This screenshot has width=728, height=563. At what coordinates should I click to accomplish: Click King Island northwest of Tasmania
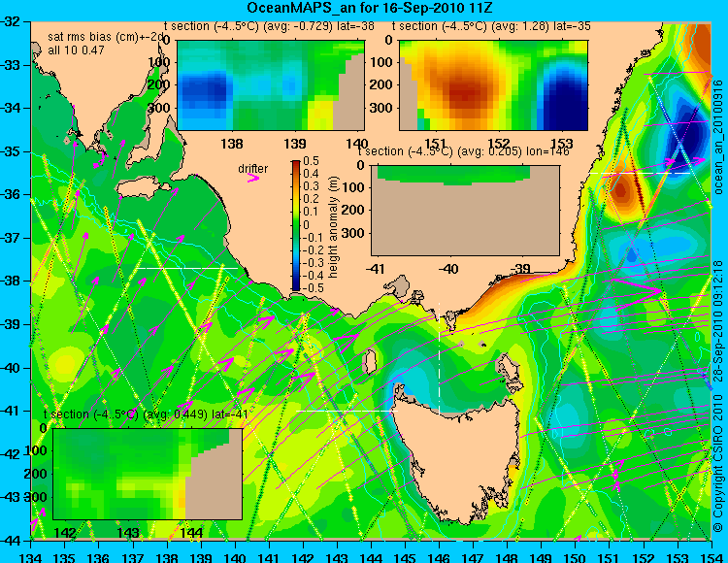pos(371,362)
